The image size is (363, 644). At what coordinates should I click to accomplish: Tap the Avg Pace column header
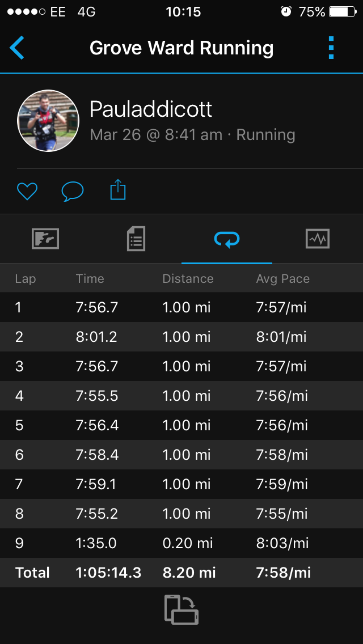point(282,278)
